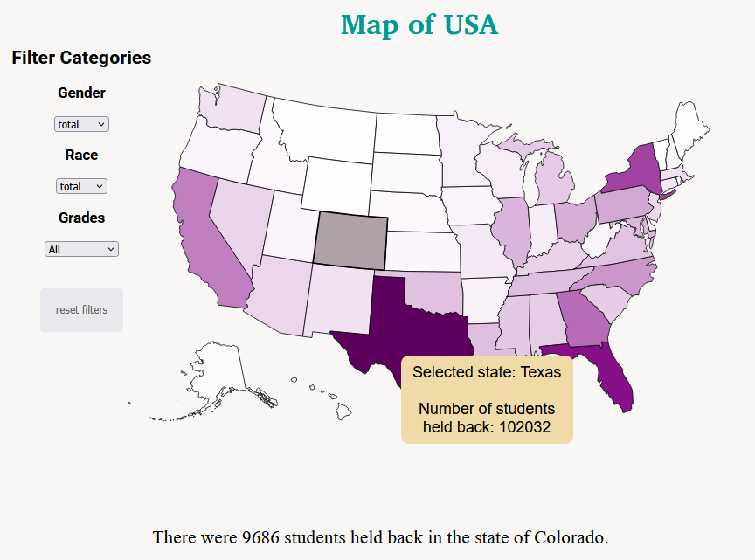755x560 pixels.
Task: Select California on the map
Action: pyautogui.click(x=204, y=236)
